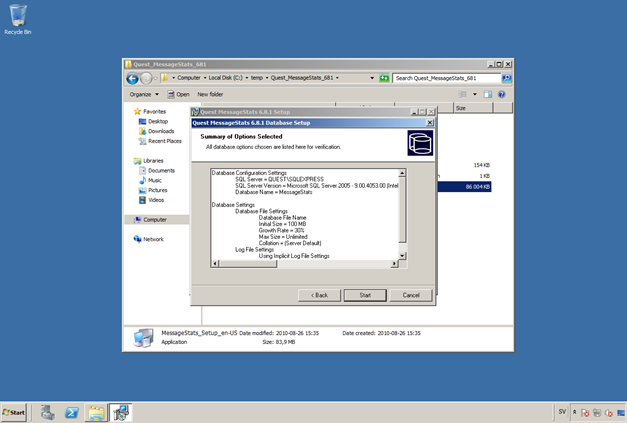Click the summary horizontal scrollbar thumb
Viewport: 627px width, 423px height.
point(248,263)
